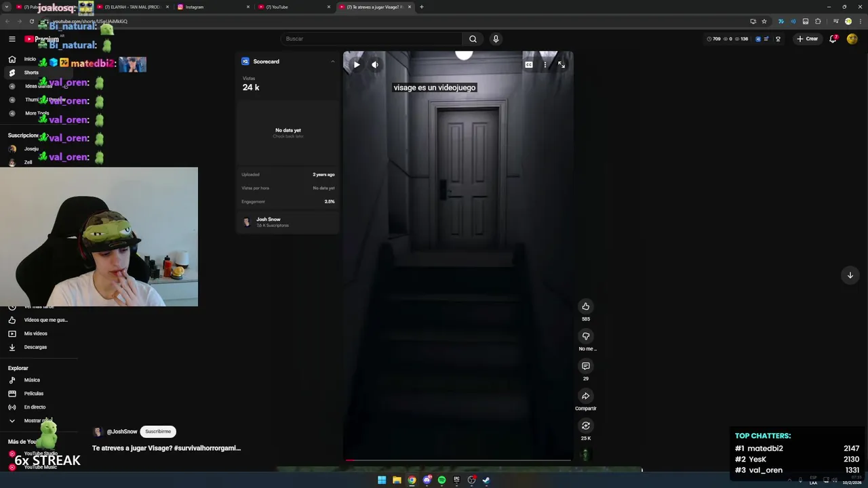Open the Chrome profile avatar
The width and height of the screenshot is (868, 488).
click(848, 21)
